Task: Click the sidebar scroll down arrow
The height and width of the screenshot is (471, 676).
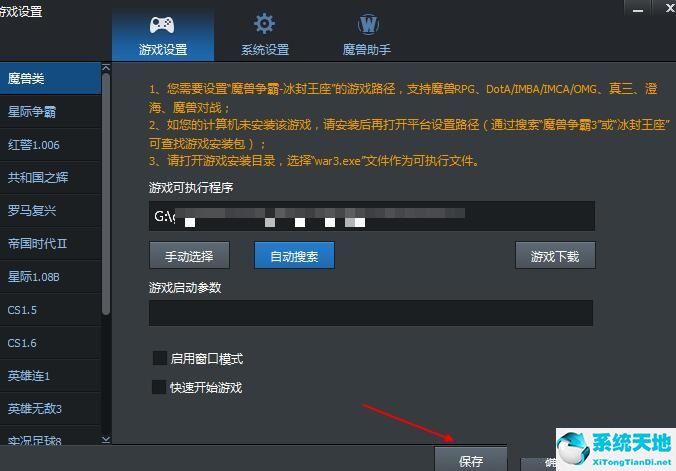Action: (x=106, y=440)
